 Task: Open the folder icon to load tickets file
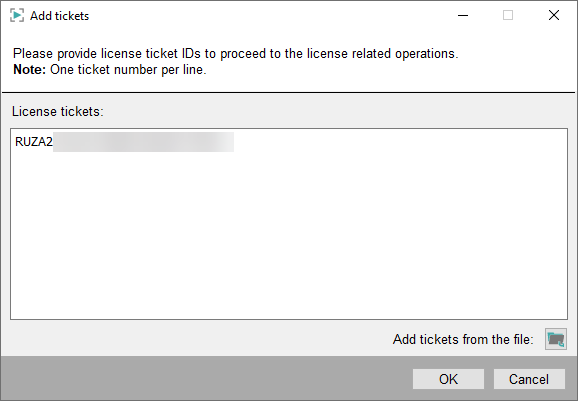coord(556,339)
